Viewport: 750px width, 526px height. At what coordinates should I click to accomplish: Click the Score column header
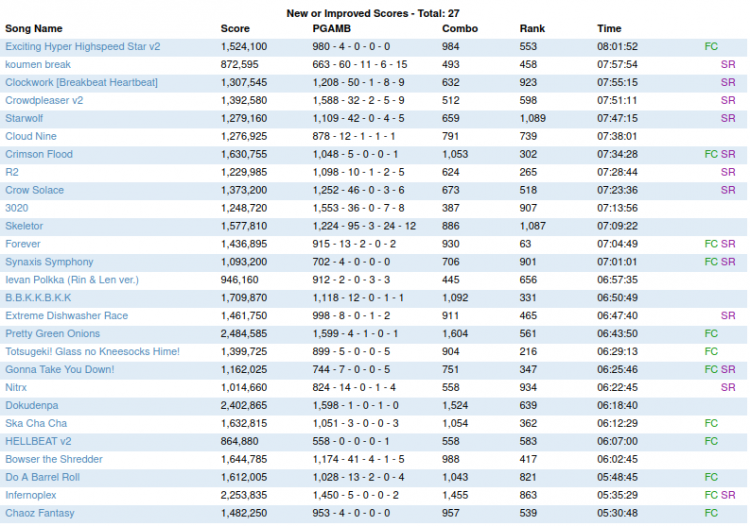[x=235, y=29]
